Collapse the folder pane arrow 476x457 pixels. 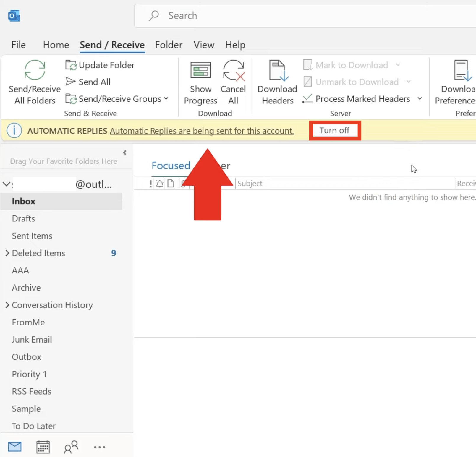point(124,153)
